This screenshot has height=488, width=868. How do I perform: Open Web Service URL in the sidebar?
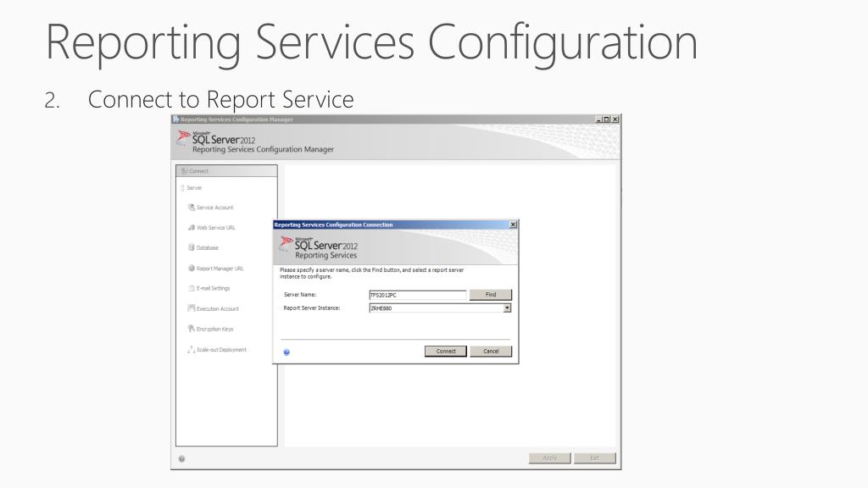216,228
